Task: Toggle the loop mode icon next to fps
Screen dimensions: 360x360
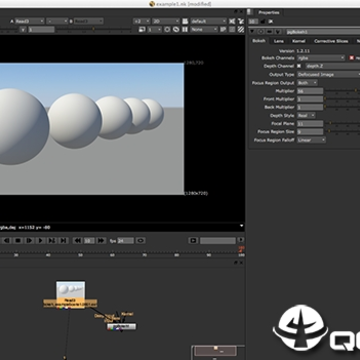Action: (140, 240)
